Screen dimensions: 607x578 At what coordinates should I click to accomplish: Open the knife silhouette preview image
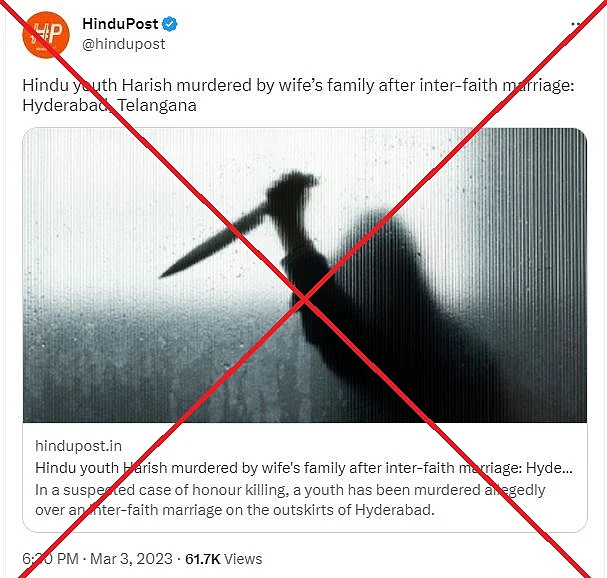point(305,275)
